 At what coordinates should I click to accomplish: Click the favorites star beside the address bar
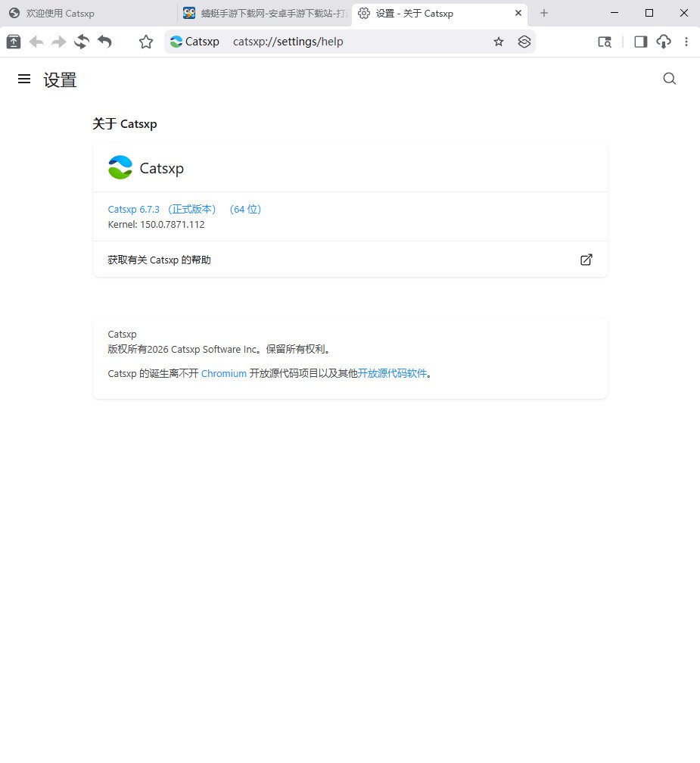coord(146,42)
